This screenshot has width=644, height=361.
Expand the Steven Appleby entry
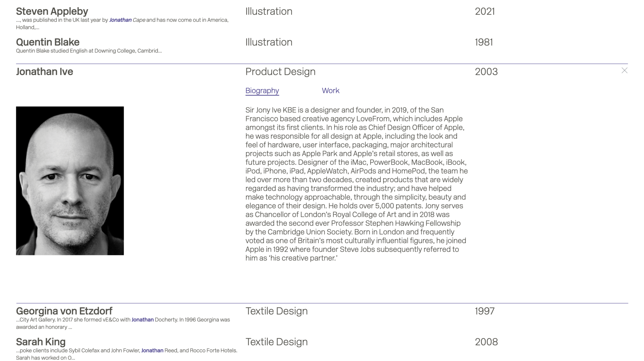pos(52,11)
